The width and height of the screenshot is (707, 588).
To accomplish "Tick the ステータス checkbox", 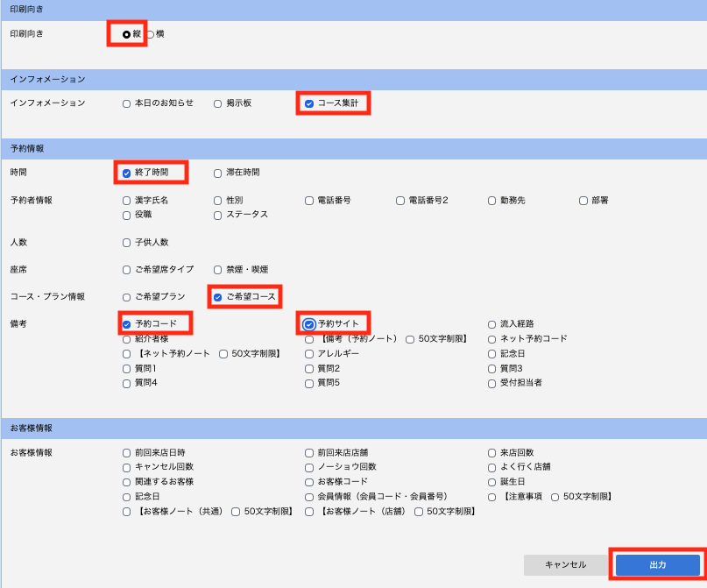I will tap(217, 215).
